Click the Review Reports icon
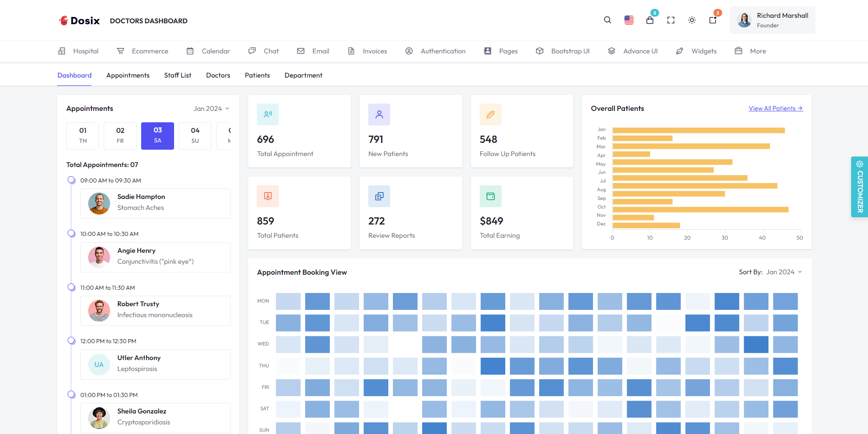The image size is (868, 434). 379,196
